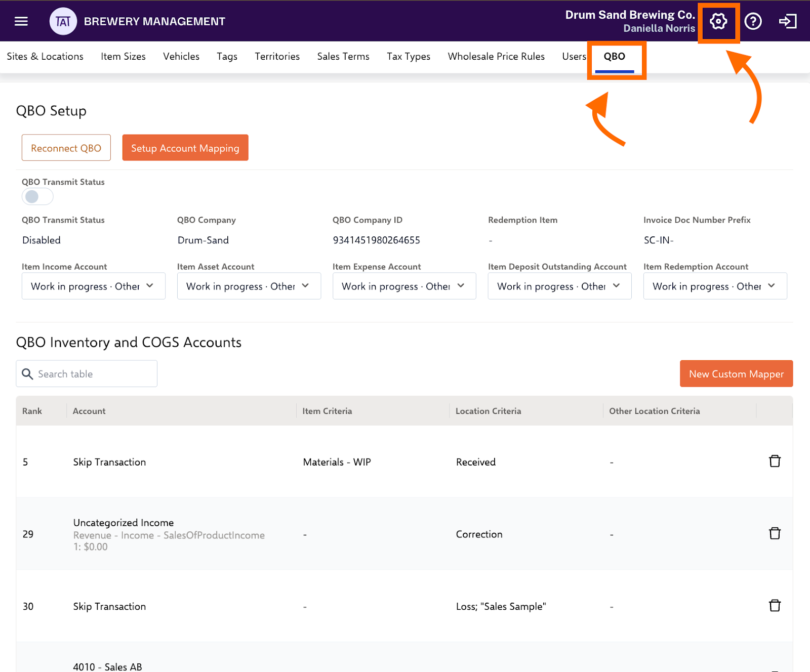
Task: Delete the rank 30 Skip Transaction row
Action: 775,606
